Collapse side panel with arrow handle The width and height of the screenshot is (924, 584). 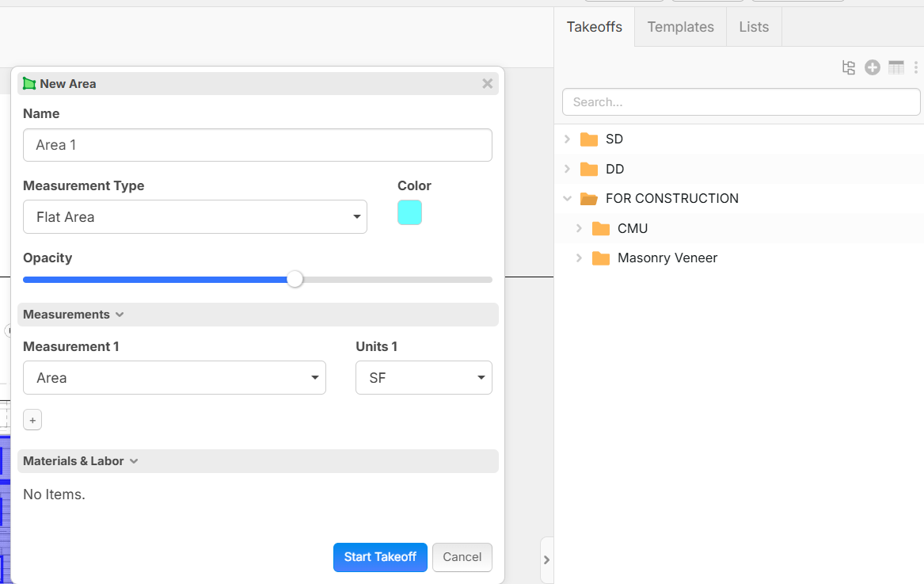coord(546,559)
